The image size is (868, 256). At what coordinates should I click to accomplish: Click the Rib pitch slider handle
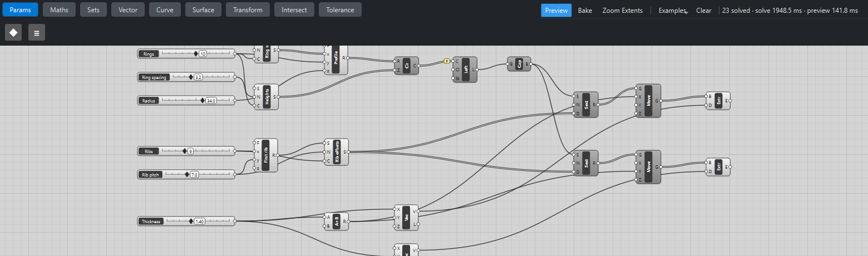tap(187, 174)
